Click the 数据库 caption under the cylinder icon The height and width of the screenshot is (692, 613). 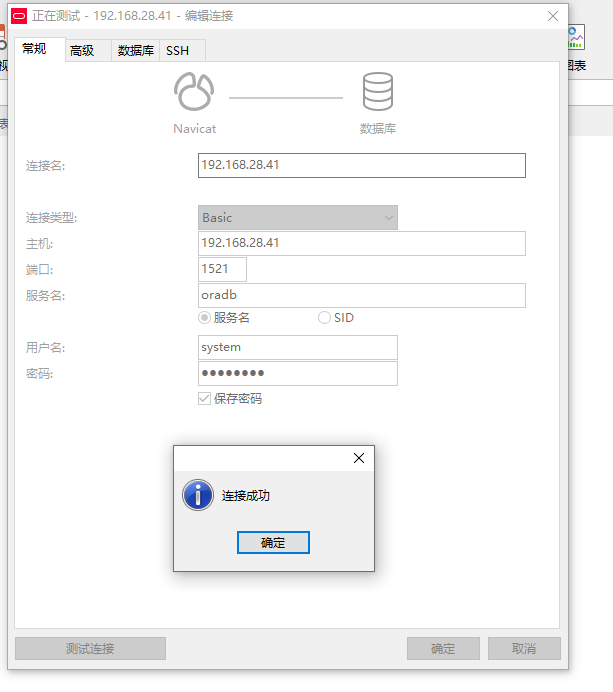coord(378,129)
